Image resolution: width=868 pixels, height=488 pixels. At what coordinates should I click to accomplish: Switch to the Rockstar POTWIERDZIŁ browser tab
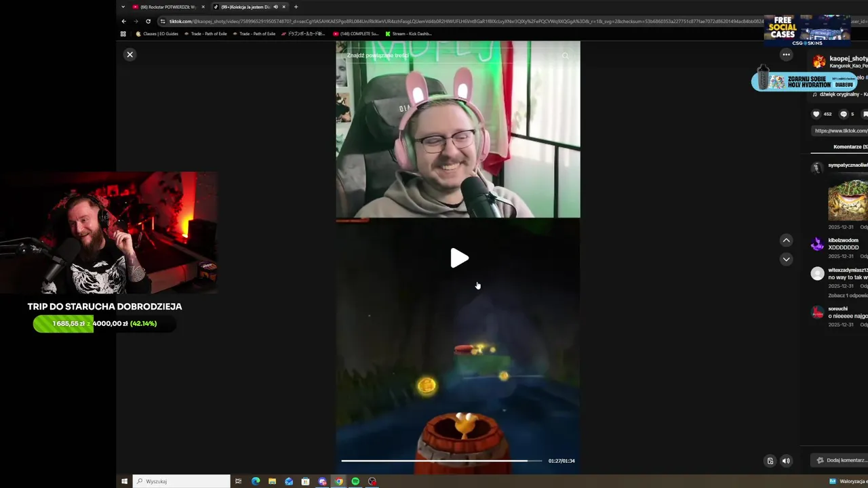pos(167,7)
